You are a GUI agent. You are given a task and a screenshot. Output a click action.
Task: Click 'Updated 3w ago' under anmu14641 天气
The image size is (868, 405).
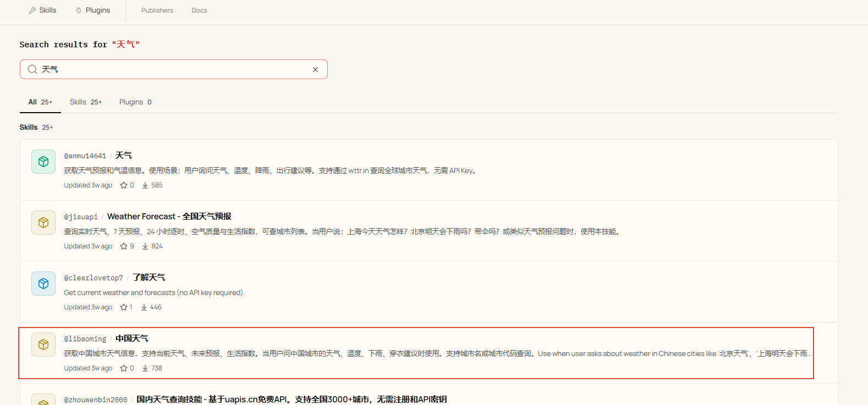coord(88,185)
